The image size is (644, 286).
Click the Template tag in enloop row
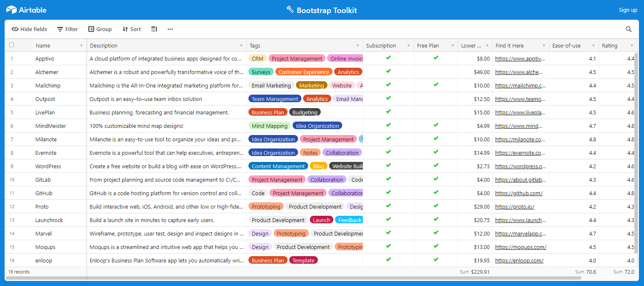click(304, 260)
